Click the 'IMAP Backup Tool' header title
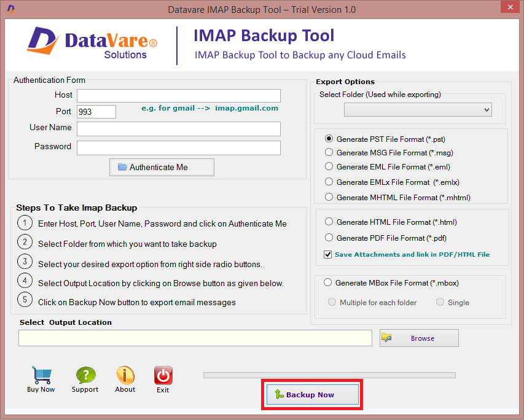The image size is (524, 420). point(264,36)
